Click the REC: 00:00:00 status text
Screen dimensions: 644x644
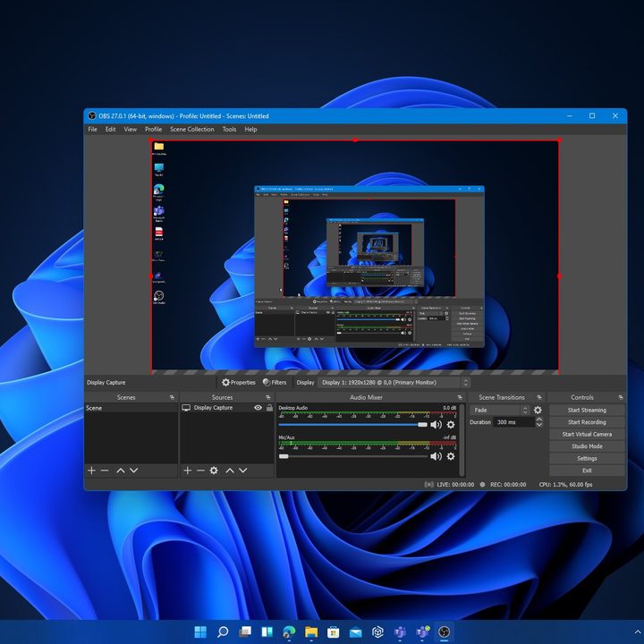[x=508, y=485]
